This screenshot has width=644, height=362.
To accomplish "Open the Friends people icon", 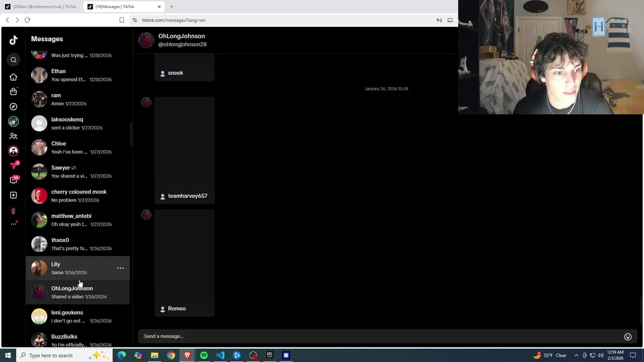I will 14,136.
